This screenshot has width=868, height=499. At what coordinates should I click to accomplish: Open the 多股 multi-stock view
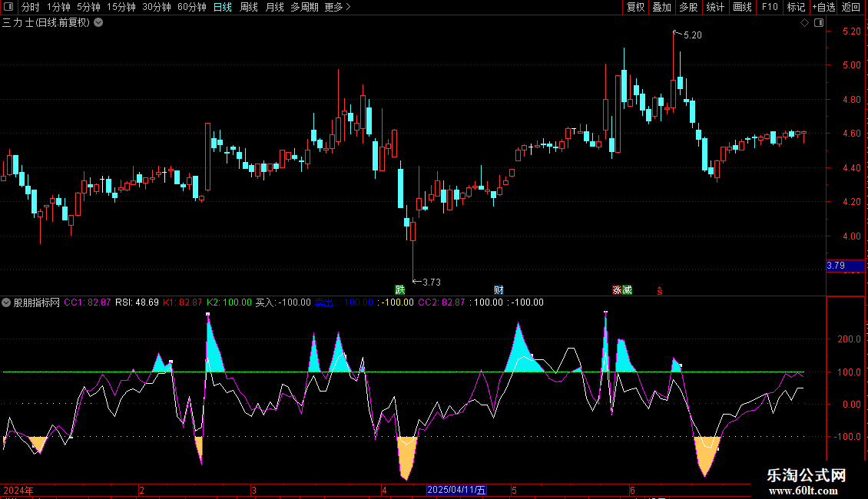(x=689, y=7)
